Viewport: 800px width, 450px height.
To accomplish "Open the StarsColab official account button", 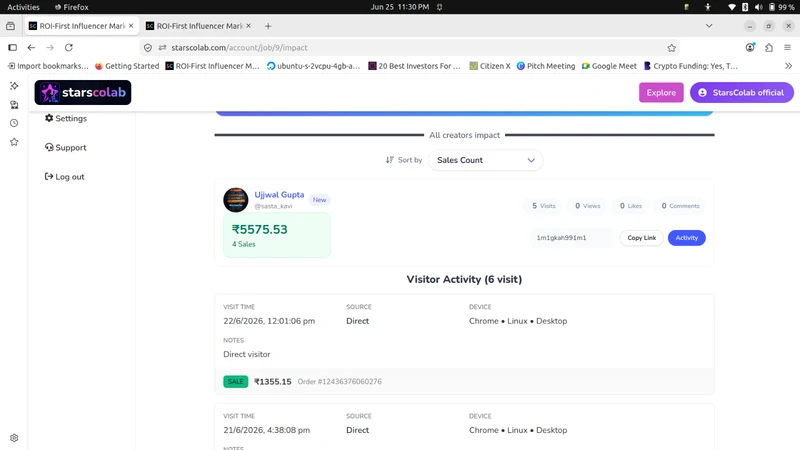I will coord(742,92).
